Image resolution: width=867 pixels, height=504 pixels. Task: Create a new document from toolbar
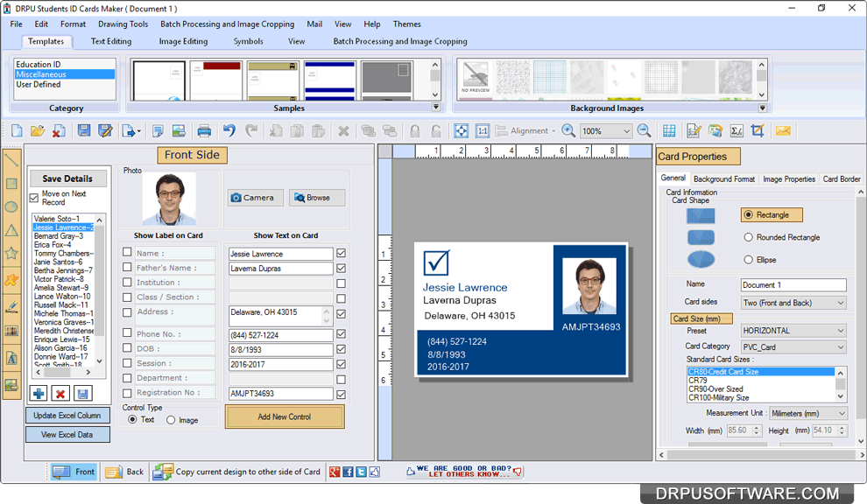(x=17, y=131)
